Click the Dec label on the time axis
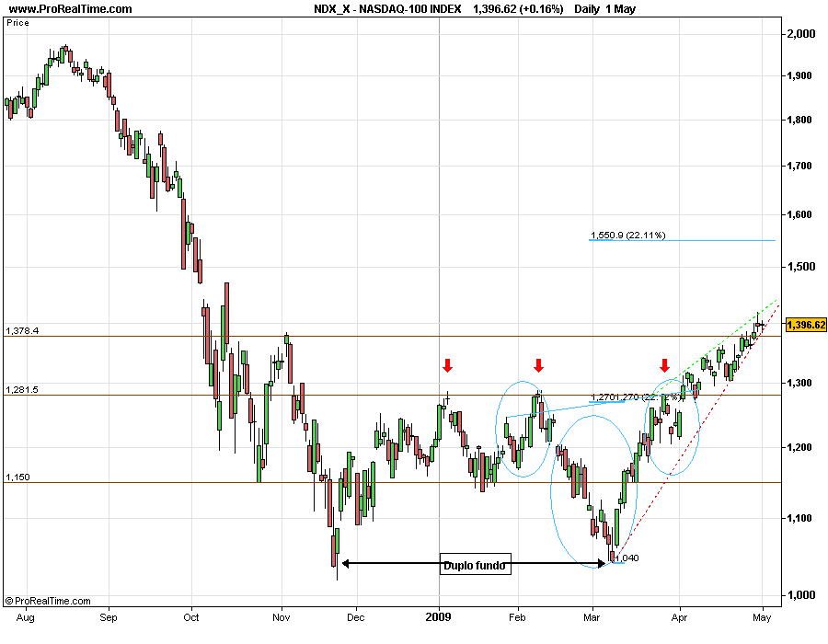 point(356,617)
